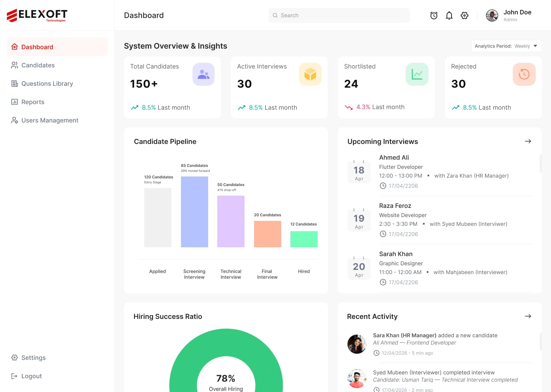The height and width of the screenshot is (392, 551).
Task: Click Sara Khan's activity avatar
Action: [x=357, y=344]
